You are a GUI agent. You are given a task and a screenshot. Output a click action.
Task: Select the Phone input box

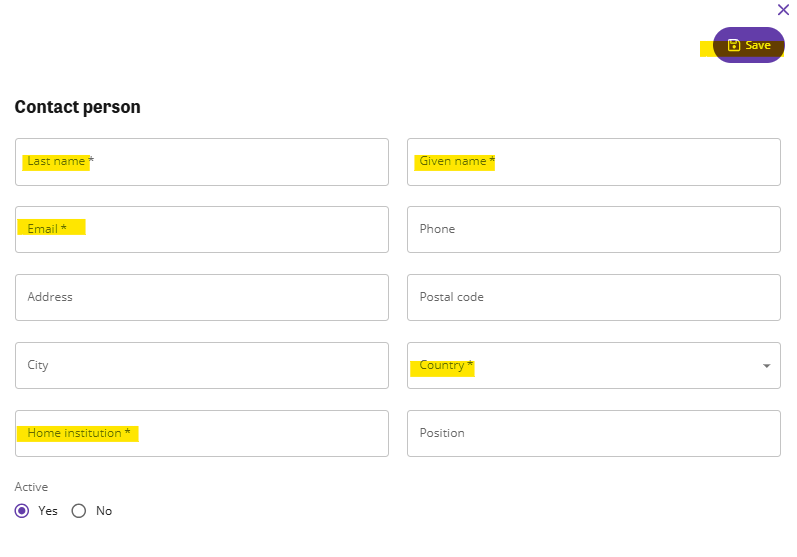click(594, 229)
